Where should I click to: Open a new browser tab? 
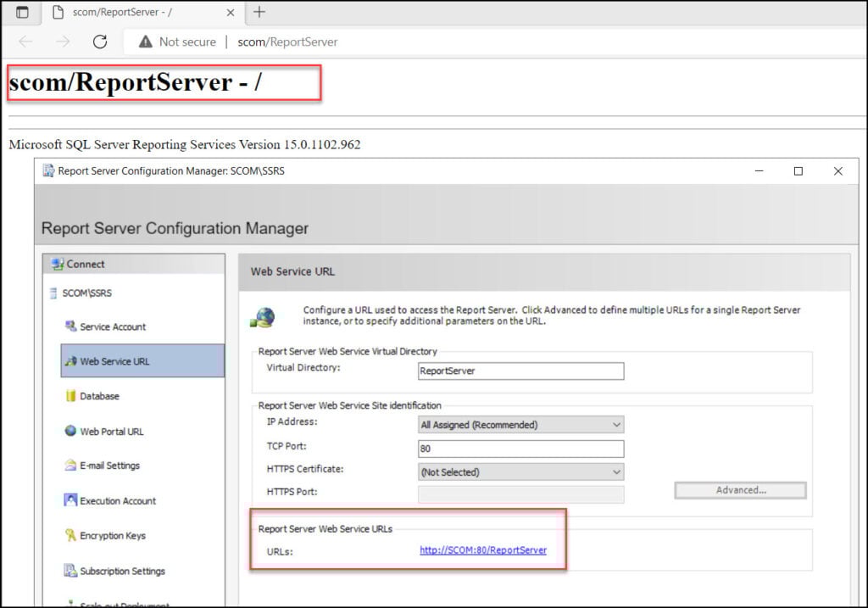point(259,12)
